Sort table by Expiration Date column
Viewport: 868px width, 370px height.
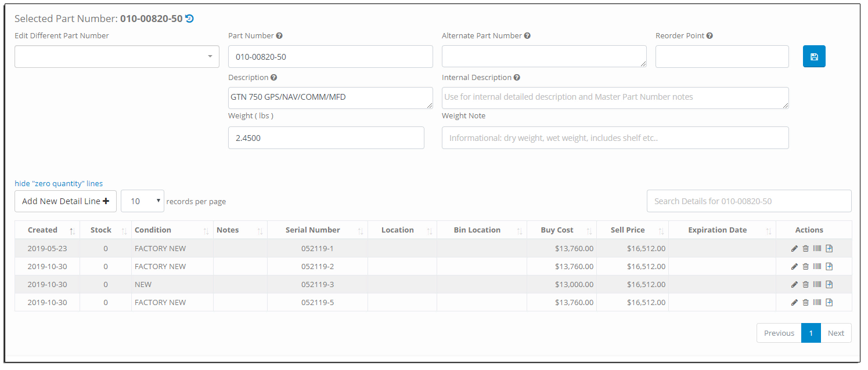pos(722,230)
